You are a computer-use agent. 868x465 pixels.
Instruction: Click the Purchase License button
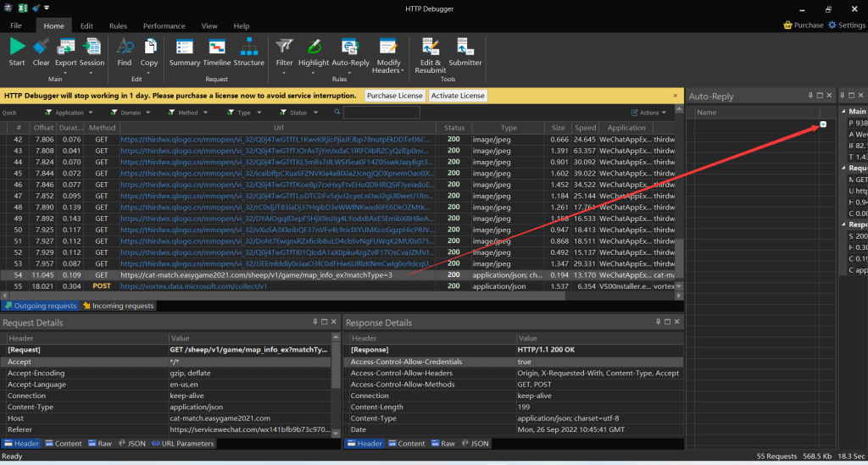395,96
